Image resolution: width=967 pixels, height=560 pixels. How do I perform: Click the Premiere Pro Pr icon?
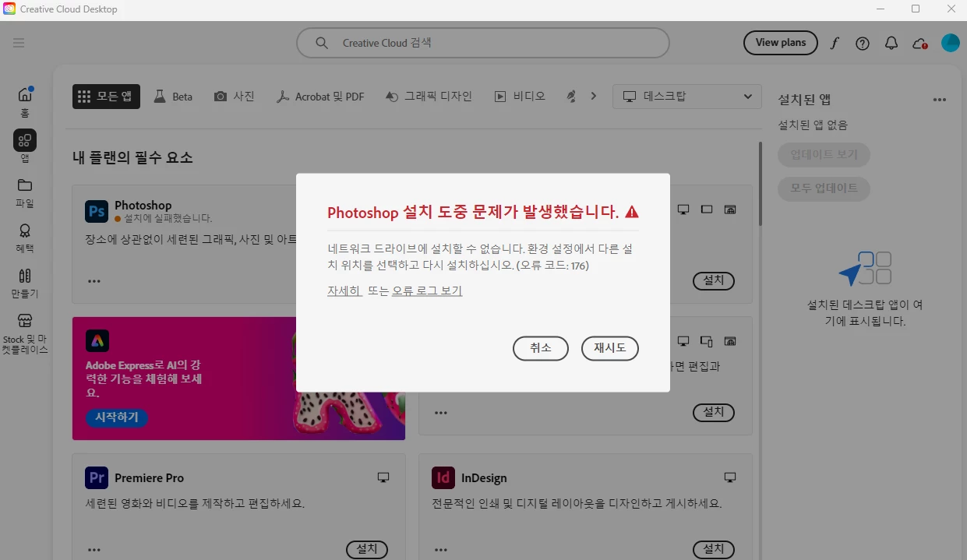(x=97, y=477)
